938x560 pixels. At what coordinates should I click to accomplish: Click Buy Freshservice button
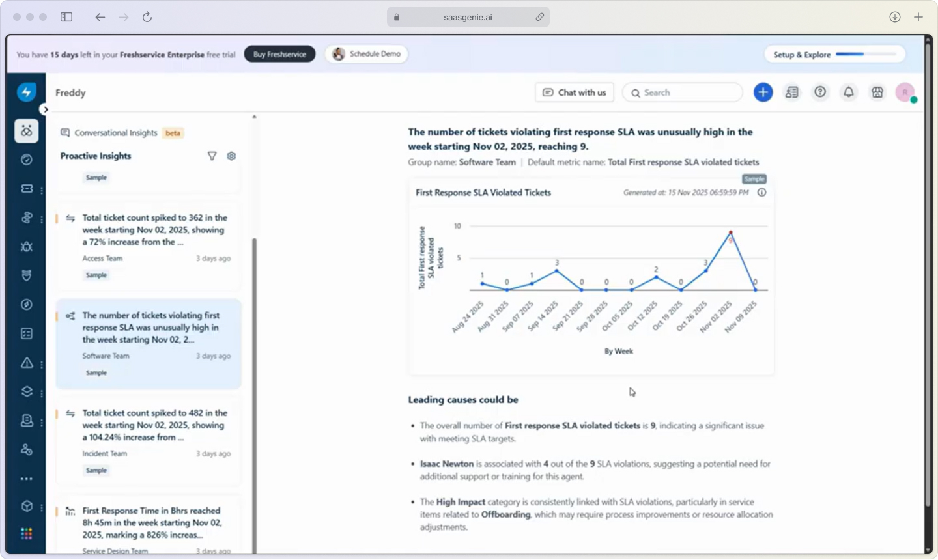click(279, 54)
